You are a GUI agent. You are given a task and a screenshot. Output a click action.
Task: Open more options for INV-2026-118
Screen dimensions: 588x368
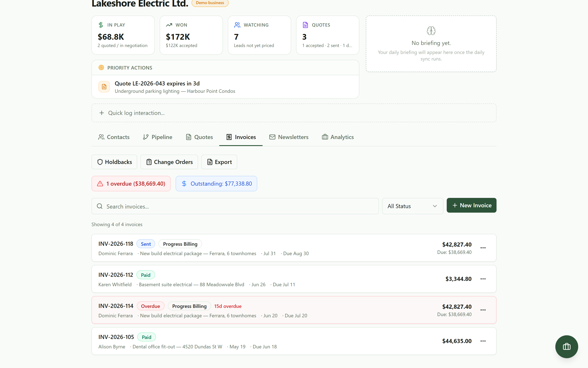483,248
